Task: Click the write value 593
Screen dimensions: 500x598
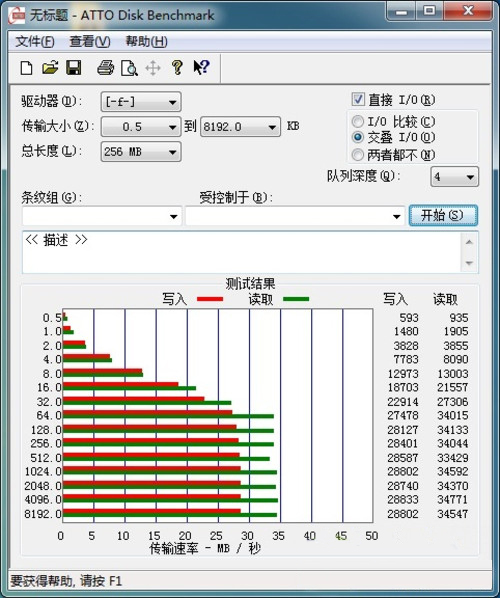Action: point(409,318)
